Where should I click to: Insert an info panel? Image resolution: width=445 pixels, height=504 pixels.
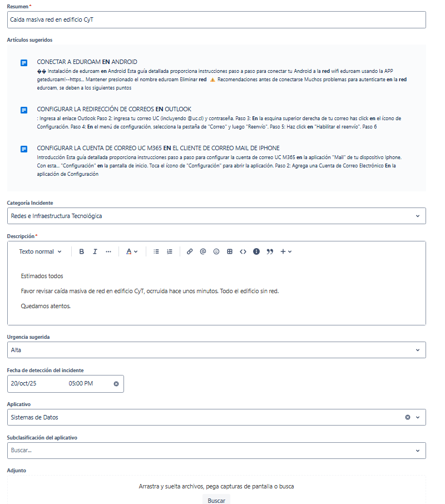tap(256, 251)
